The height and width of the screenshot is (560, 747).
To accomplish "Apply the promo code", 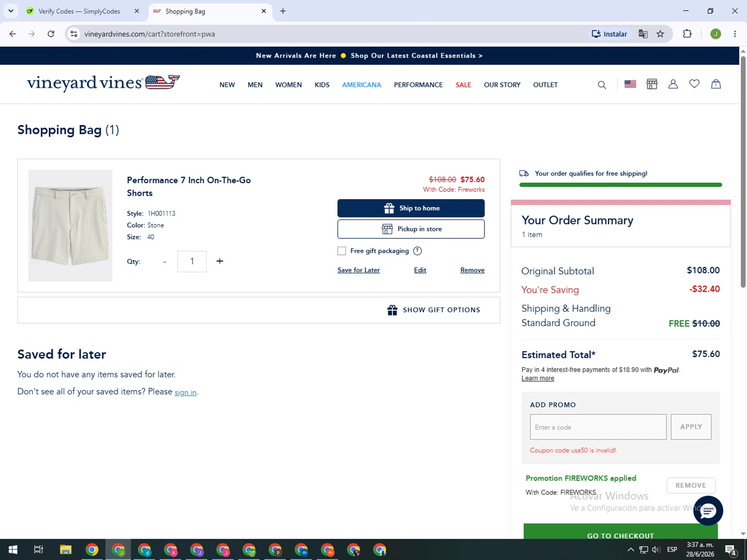I will (691, 427).
